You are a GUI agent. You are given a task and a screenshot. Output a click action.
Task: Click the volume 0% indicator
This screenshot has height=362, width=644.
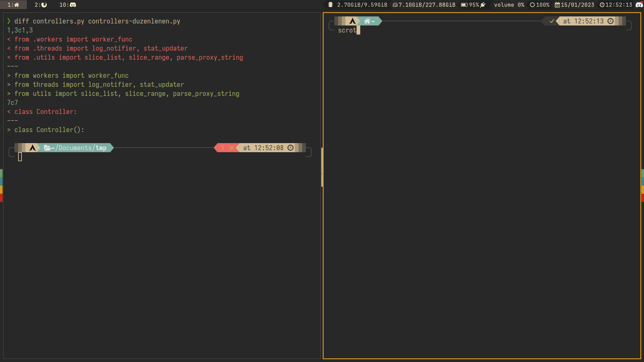point(509,5)
